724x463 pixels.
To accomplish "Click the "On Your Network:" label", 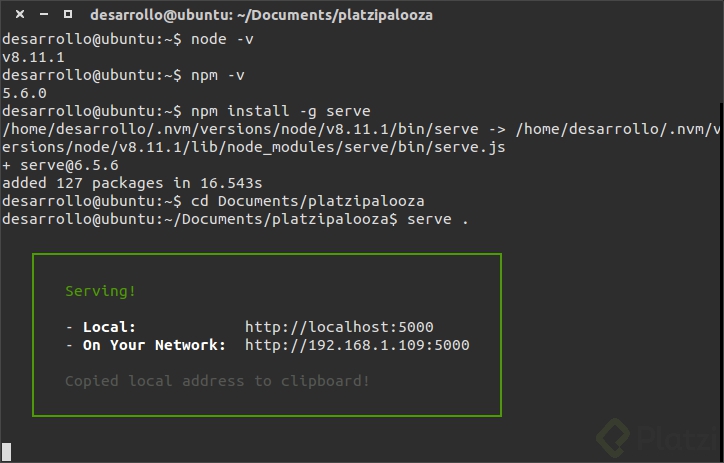I will click(154, 345).
